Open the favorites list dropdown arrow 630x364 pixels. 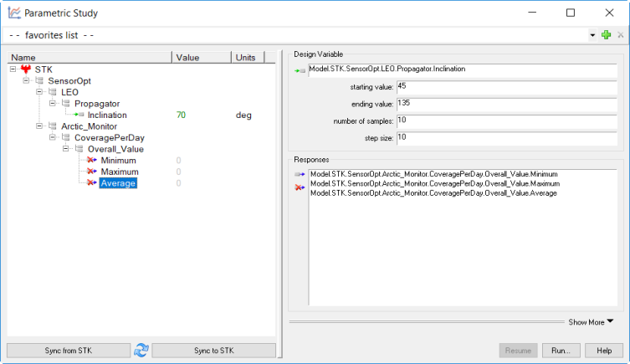[592, 35]
